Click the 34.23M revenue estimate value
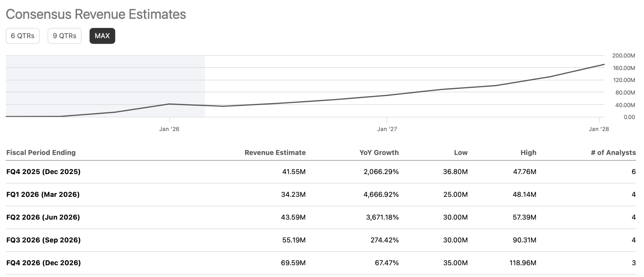 pyautogui.click(x=293, y=195)
